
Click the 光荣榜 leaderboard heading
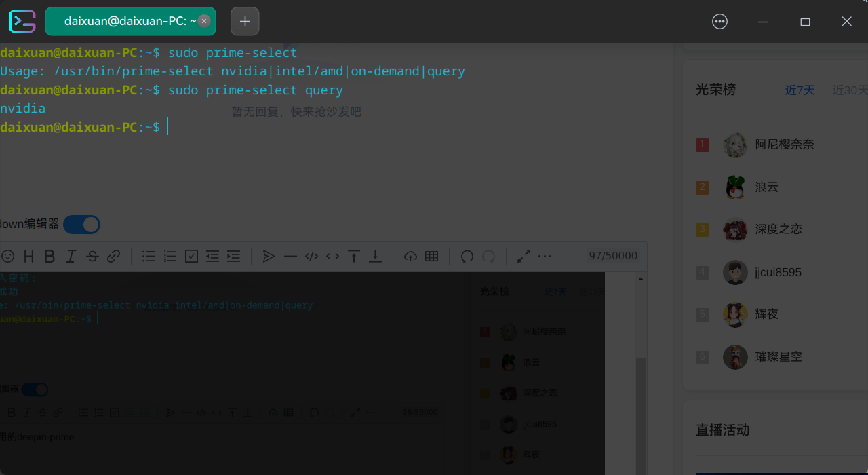(x=715, y=90)
